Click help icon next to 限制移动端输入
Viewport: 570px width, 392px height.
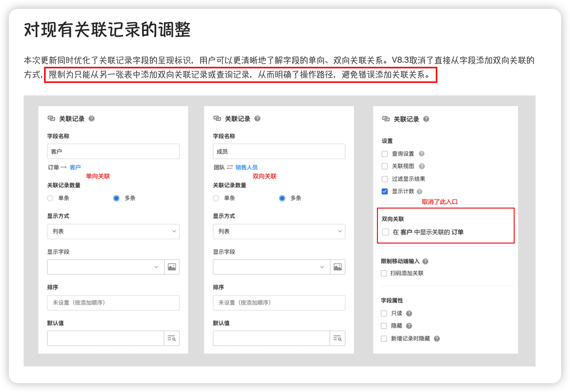coord(425,261)
